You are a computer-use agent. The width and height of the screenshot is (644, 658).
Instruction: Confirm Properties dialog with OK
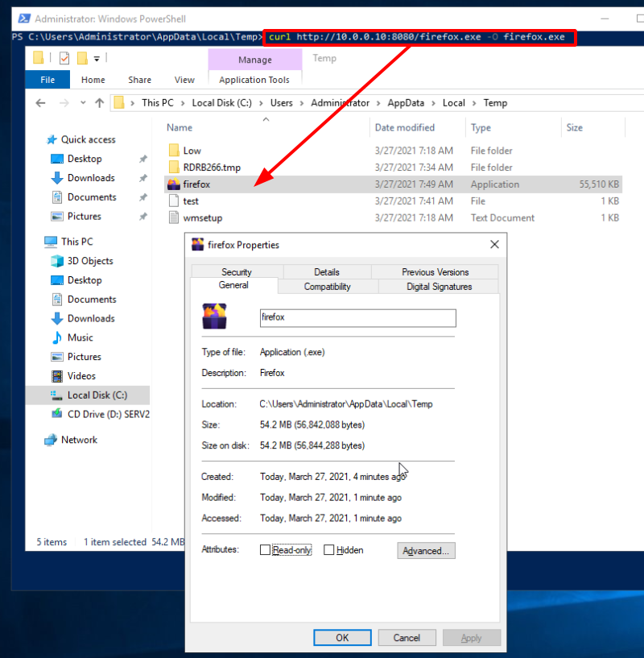342,638
